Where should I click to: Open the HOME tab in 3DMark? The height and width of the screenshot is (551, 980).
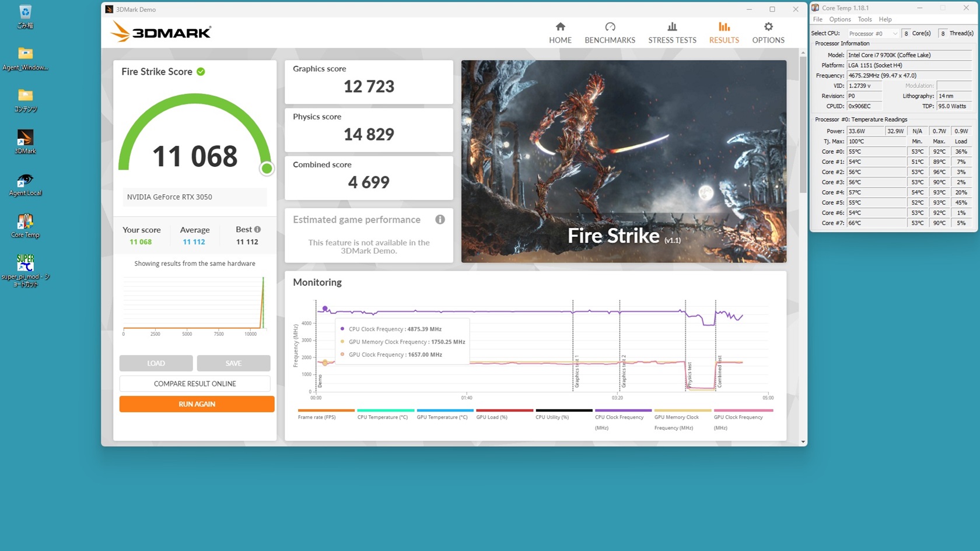(x=560, y=33)
